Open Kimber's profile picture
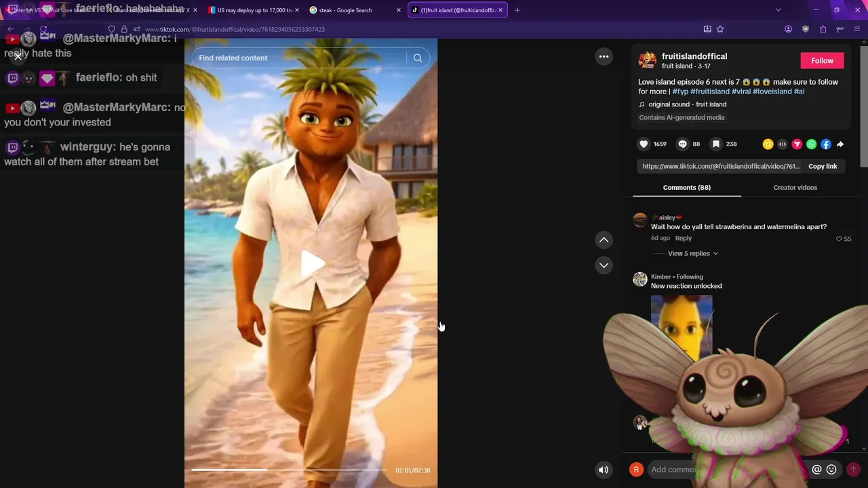Image resolution: width=868 pixels, height=488 pixels. click(x=639, y=279)
